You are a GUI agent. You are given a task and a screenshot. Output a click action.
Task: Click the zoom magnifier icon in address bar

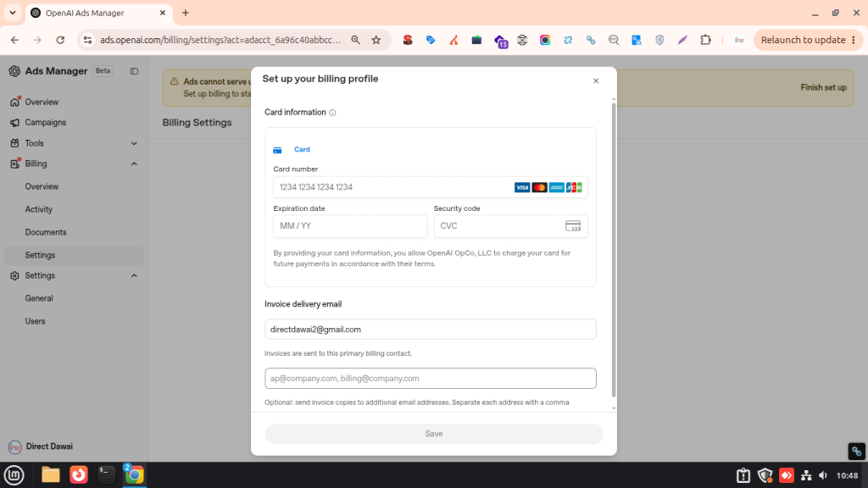[x=355, y=40]
